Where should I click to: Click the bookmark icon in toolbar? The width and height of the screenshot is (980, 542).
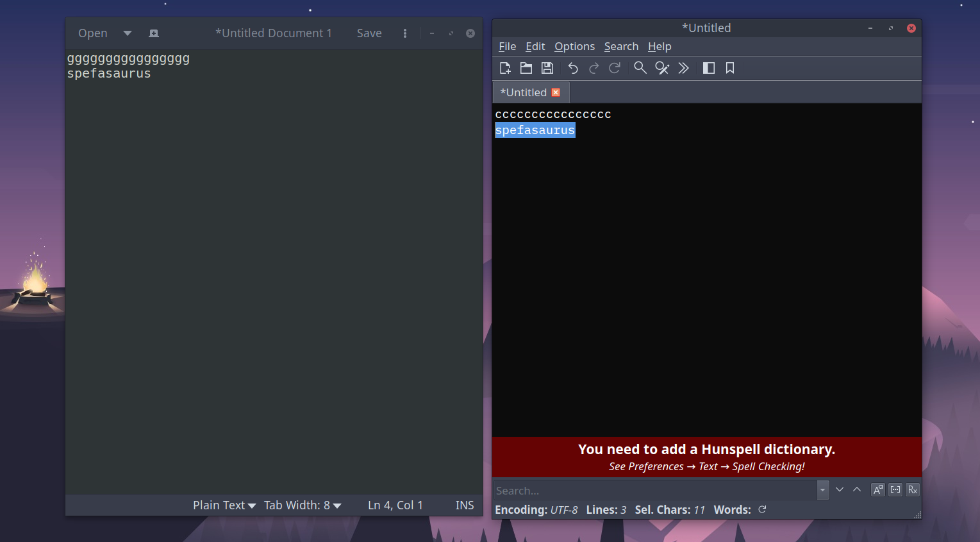coord(730,68)
